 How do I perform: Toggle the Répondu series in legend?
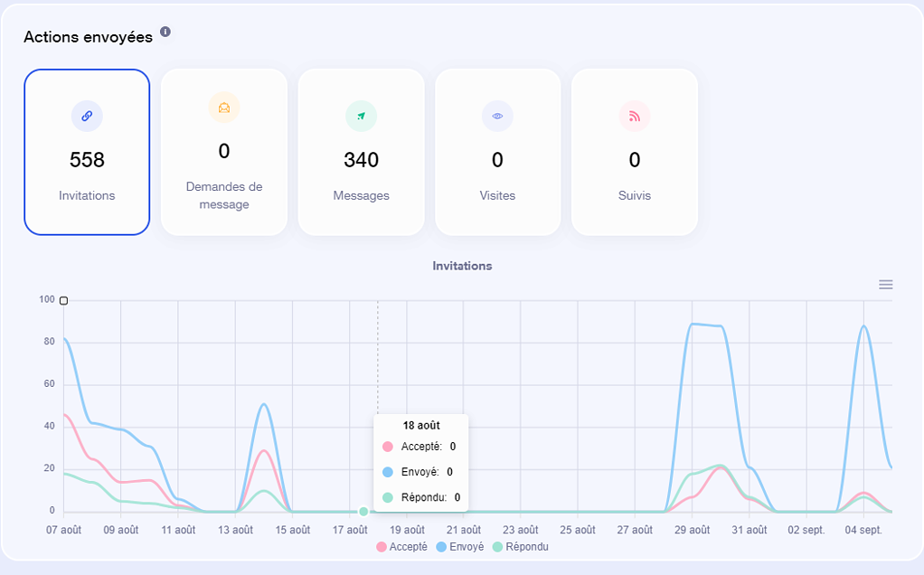pyautogui.click(x=521, y=547)
